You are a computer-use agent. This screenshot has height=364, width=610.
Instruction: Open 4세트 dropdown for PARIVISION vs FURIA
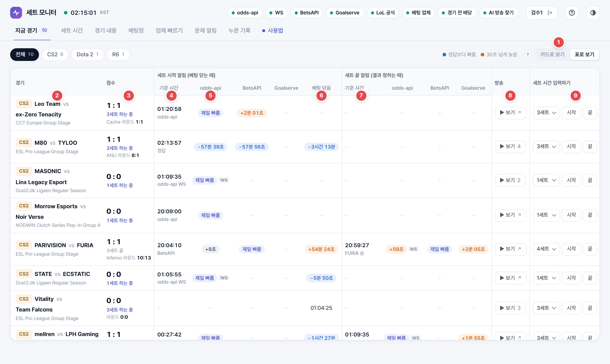pyautogui.click(x=546, y=249)
